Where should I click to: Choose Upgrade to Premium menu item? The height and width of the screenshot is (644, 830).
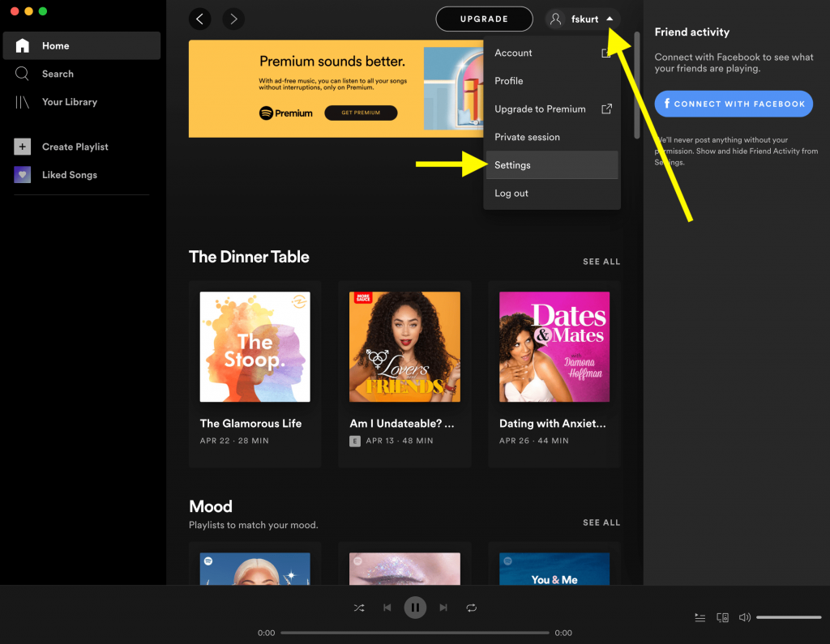pos(552,109)
